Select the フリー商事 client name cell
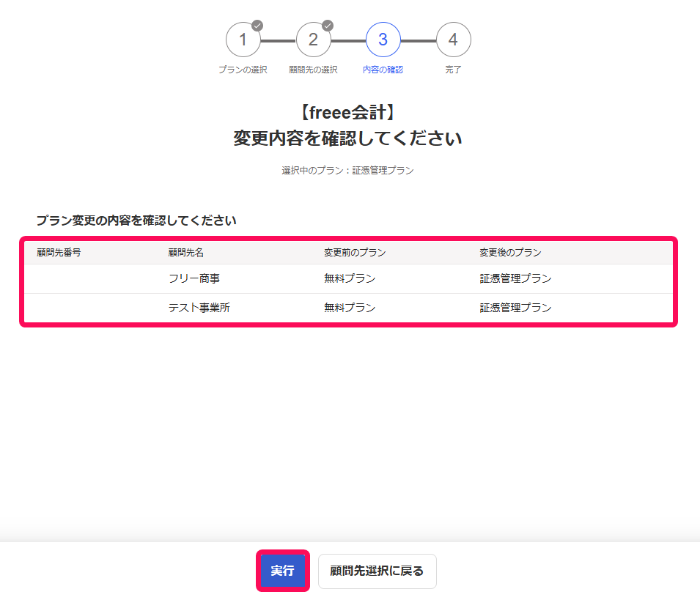The height and width of the screenshot is (600, 700). (194, 278)
